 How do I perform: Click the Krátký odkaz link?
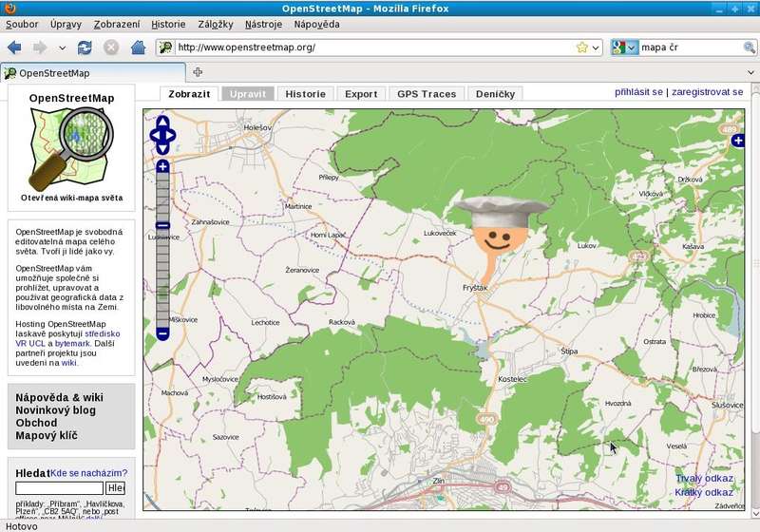704,493
